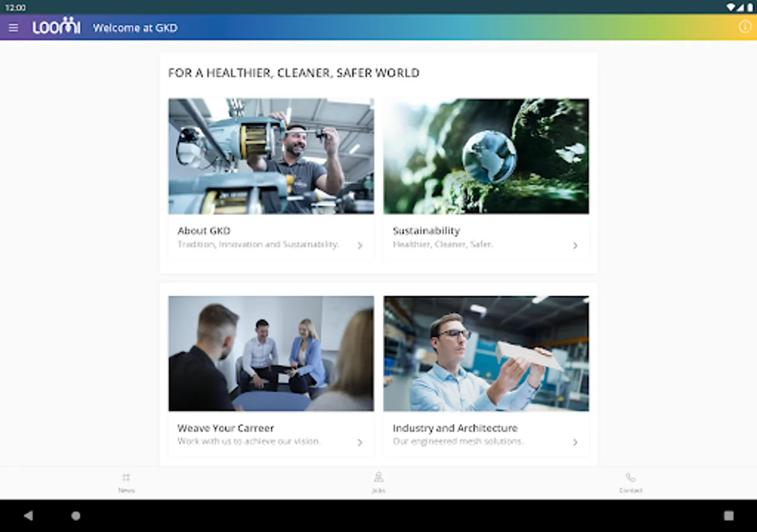Expand the Sustainability chevron
This screenshot has width=757, height=532.
[x=575, y=245]
